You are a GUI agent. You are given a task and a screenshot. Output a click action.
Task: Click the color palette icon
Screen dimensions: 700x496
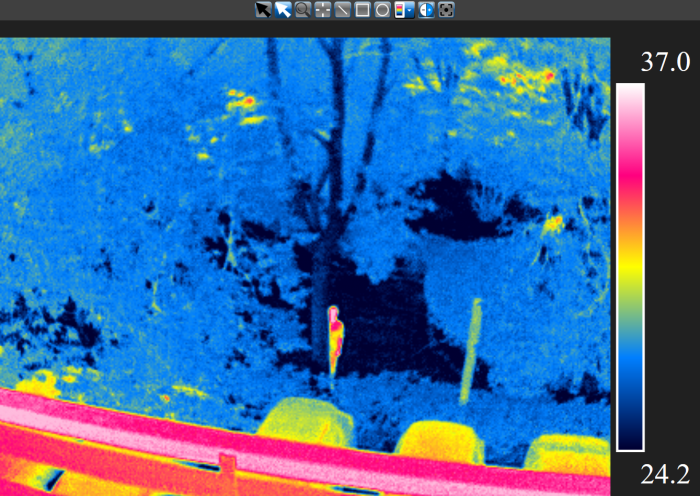click(x=400, y=10)
